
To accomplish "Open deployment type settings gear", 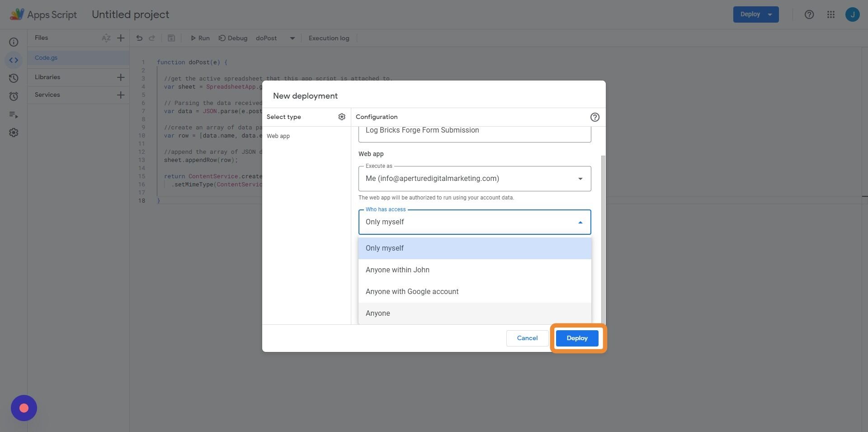I will click(342, 117).
